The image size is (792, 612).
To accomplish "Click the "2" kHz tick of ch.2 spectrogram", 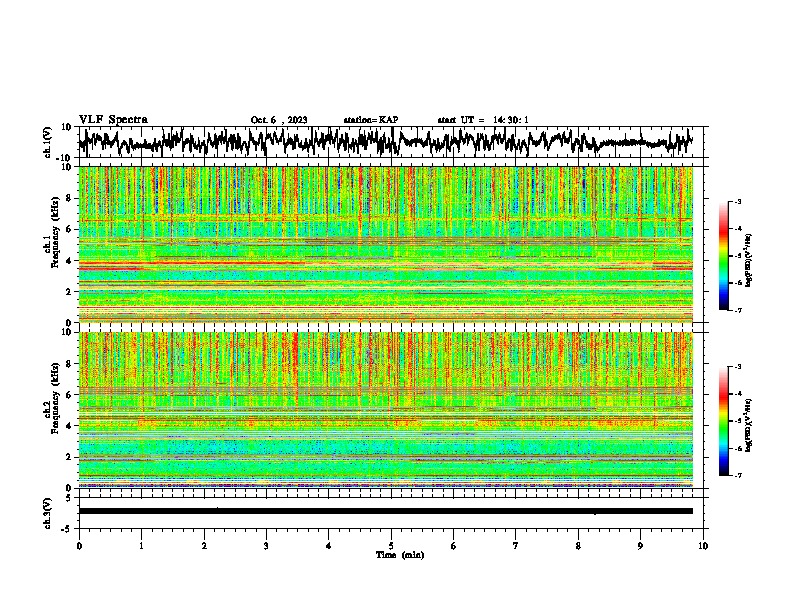I will coord(69,457).
